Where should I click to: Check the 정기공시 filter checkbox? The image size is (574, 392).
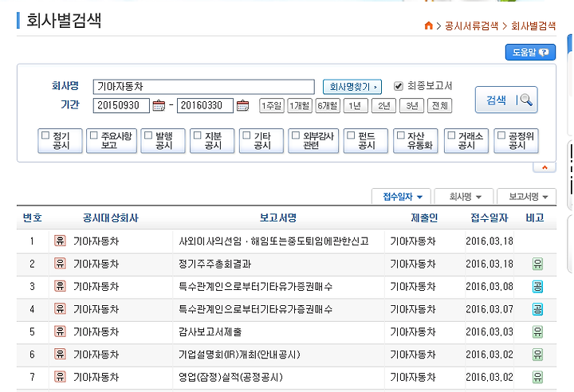click(x=45, y=135)
